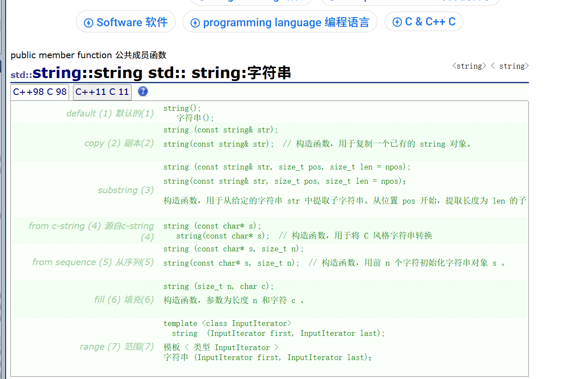
Task: Click the 'substring (3)' row label
Action: point(126,190)
